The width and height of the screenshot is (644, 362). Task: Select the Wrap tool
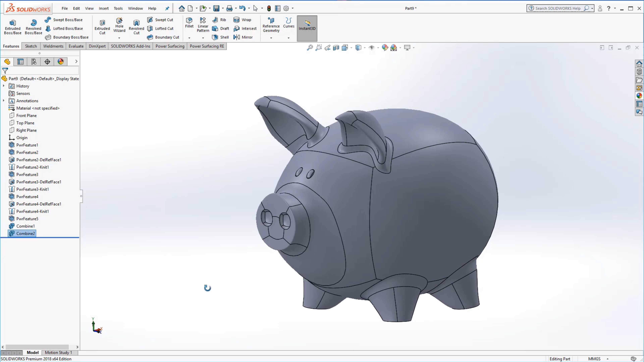242,20
